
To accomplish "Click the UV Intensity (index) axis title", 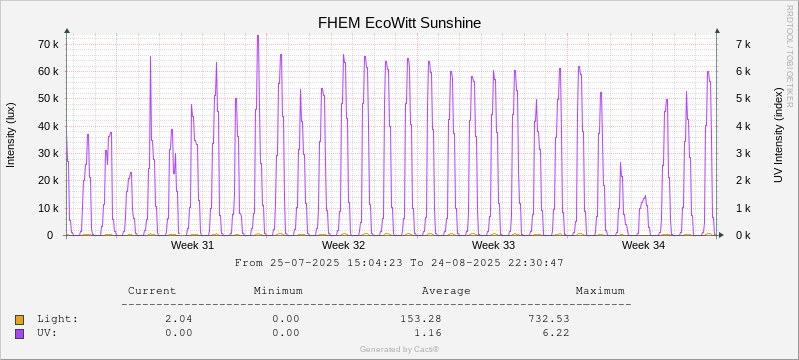I will [x=778, y=134].
